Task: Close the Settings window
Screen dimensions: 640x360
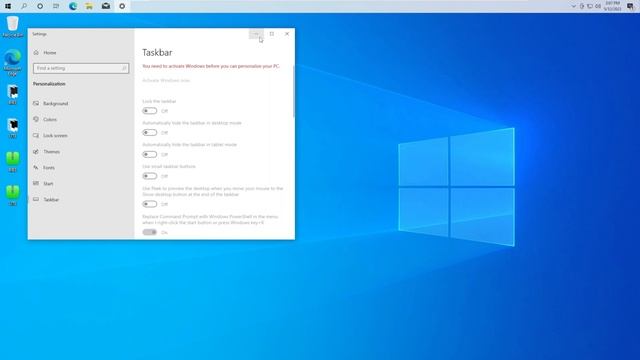Action: pos(287,34)
